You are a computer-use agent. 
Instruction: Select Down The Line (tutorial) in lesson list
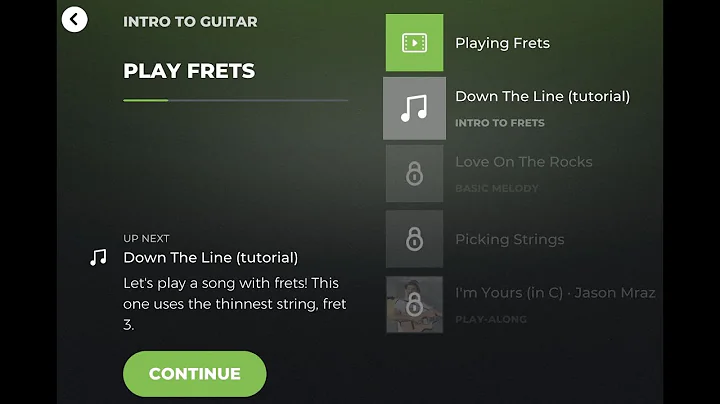click(542, 97)
